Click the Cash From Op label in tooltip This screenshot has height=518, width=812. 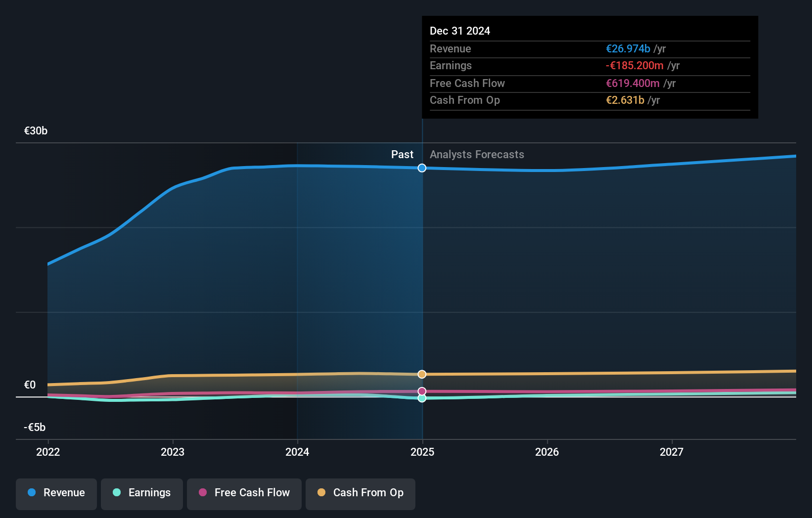465,100
